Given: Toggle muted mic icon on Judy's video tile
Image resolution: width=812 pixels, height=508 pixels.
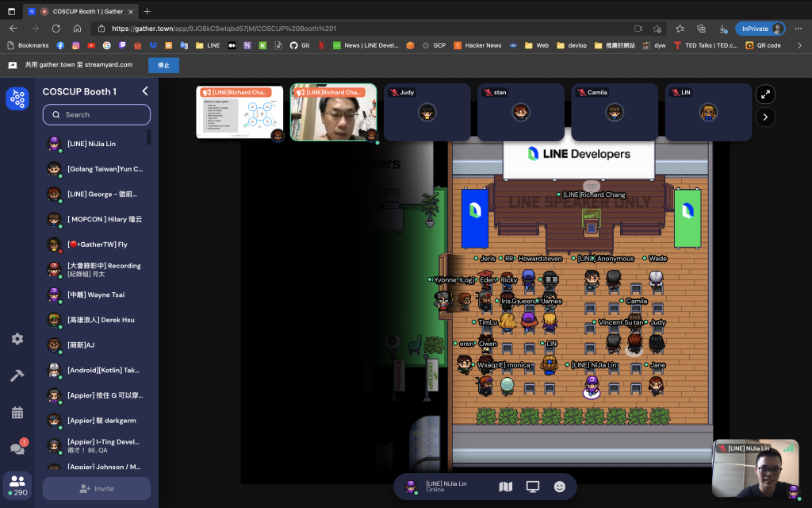Looking at the screenshot, I should [x=394, y=92].
